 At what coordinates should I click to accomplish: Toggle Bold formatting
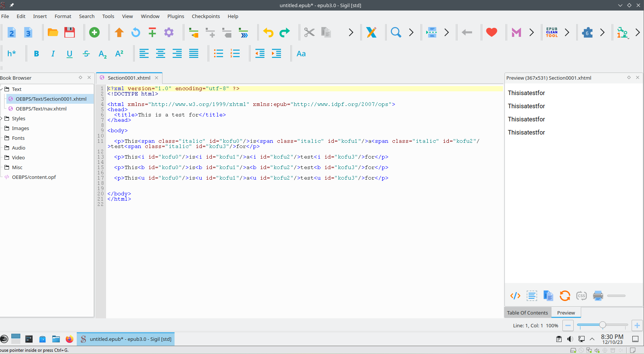[x=36, y=54]
